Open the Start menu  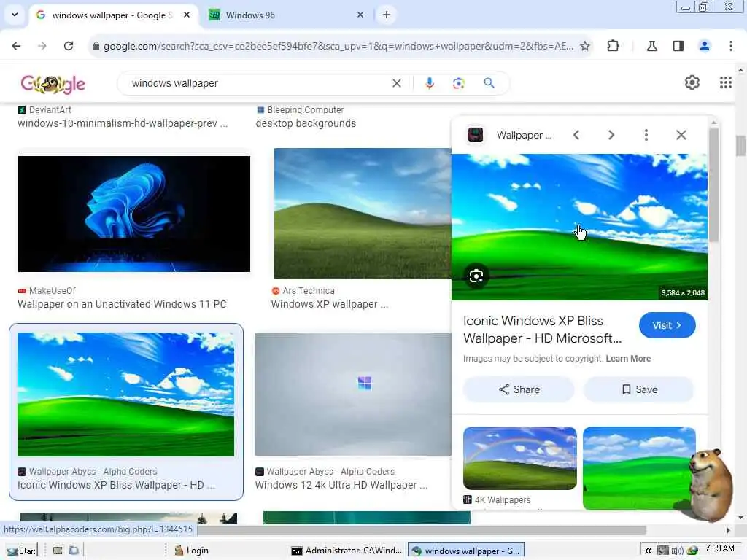[21, 551]
